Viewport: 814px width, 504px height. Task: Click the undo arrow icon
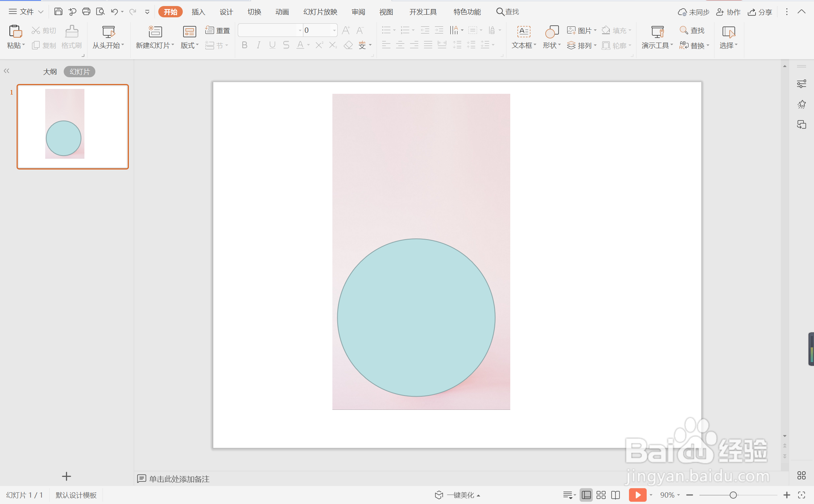(x=114, y=12)
